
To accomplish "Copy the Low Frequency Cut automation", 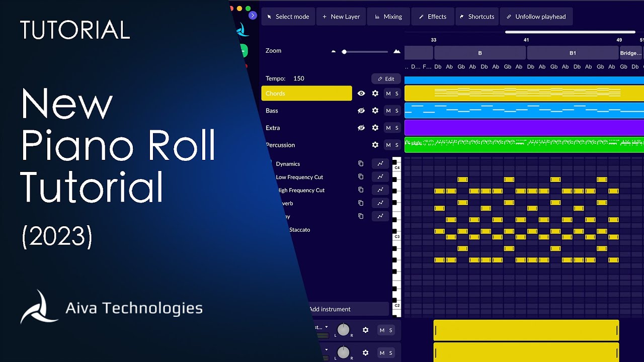I will click(x=361, y=177).
